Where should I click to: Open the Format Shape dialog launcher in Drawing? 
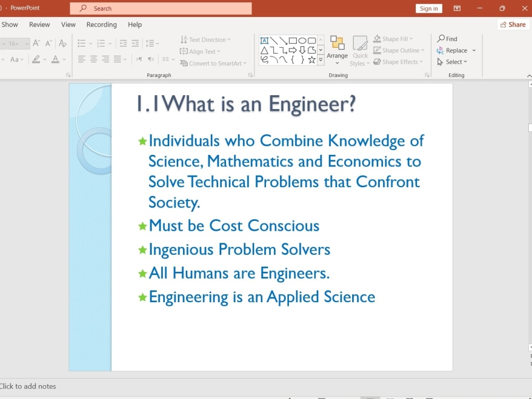pyautogui.click(x=427, y=75)
